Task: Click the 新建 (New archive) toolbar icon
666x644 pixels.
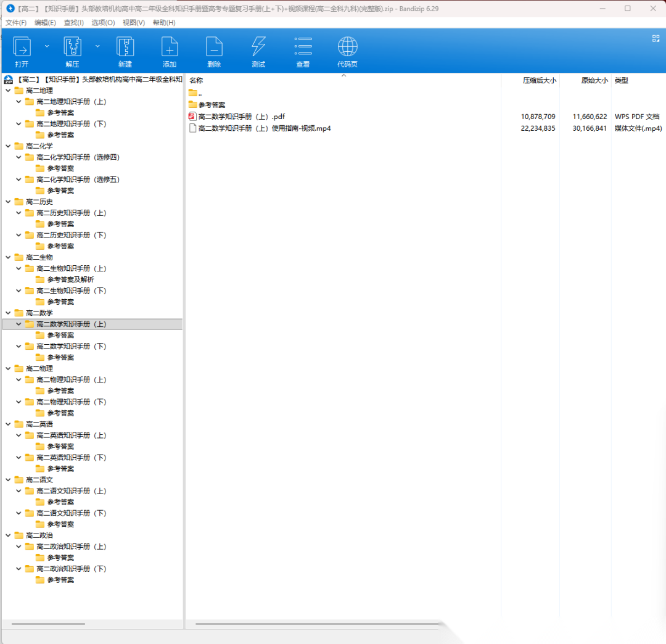Action: 125,48
